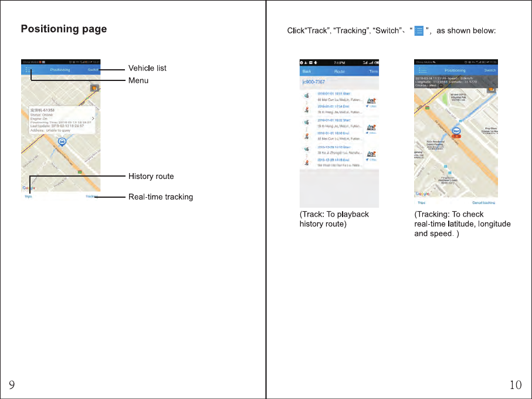Click the red vehicle label below the Start marker
The image size is (532, 399).
point(456,136)
